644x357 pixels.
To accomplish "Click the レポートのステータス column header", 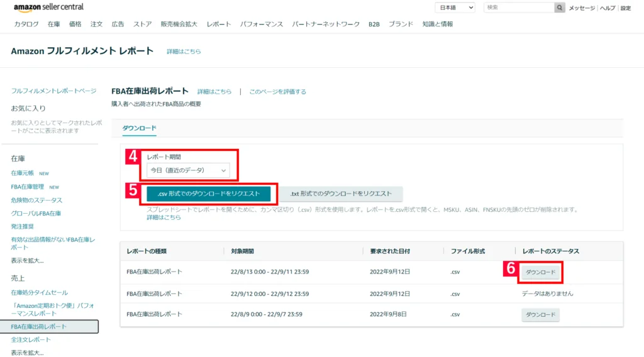I will tap(551, 251).
